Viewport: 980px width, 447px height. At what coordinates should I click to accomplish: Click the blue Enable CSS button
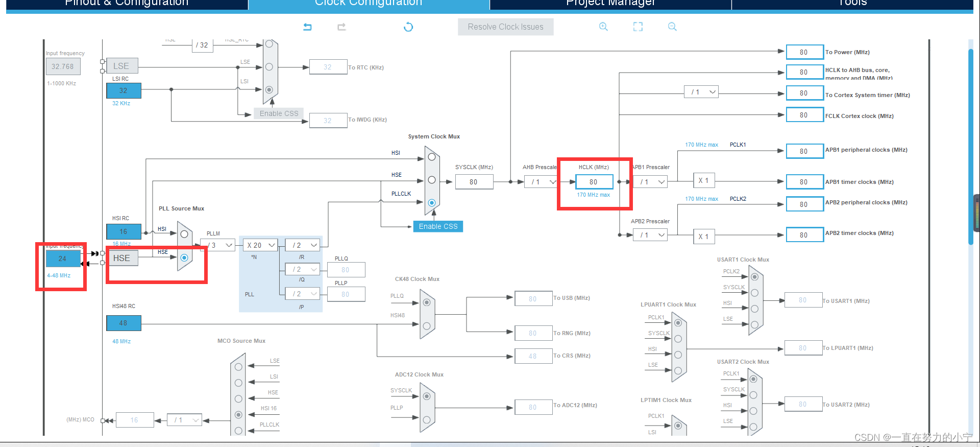(x=438, y=226)
